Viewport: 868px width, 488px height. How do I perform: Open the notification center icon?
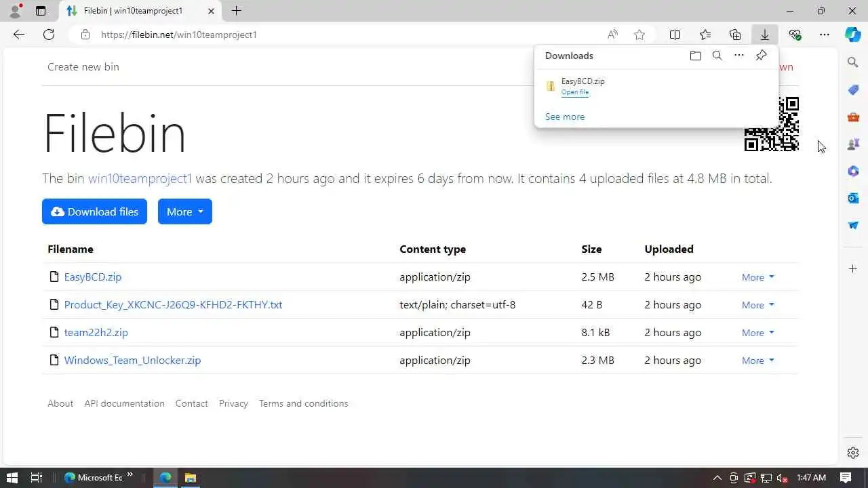click(x=846, y=478)
